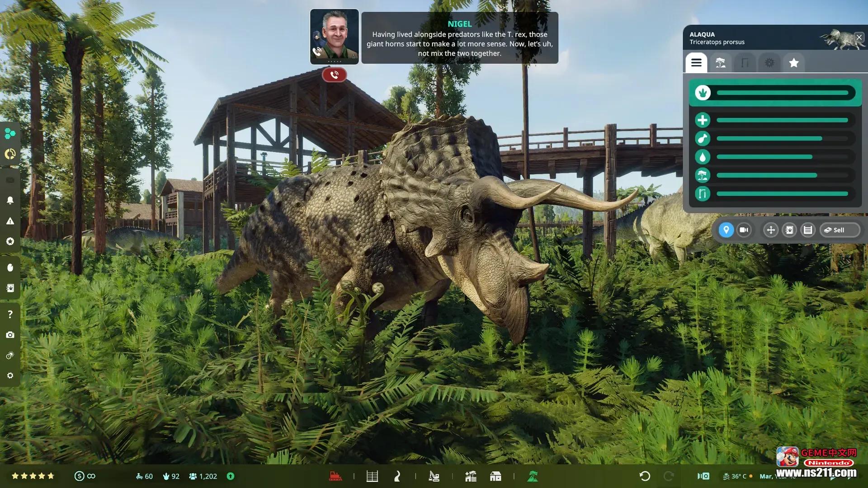Viewport: 868px width, 488px height.
Task: Click the green up arrow beside guest count
Action: pos(231,476)
